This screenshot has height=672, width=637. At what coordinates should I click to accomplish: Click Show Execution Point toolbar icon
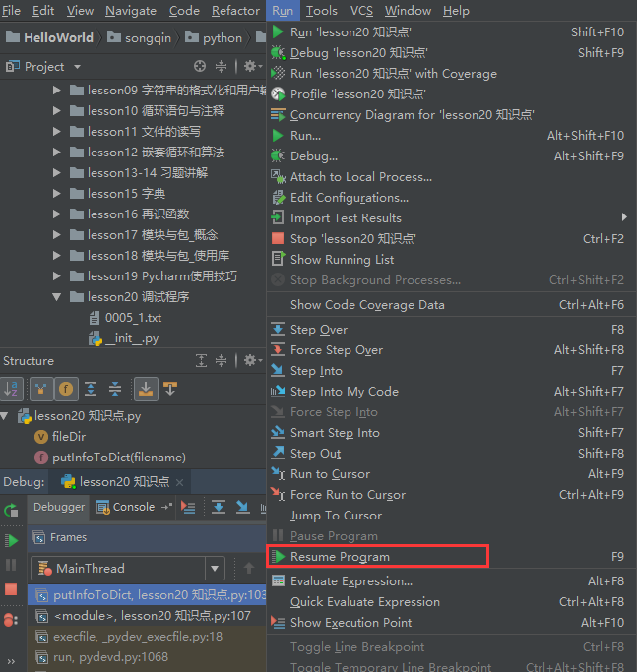point(188,507)
